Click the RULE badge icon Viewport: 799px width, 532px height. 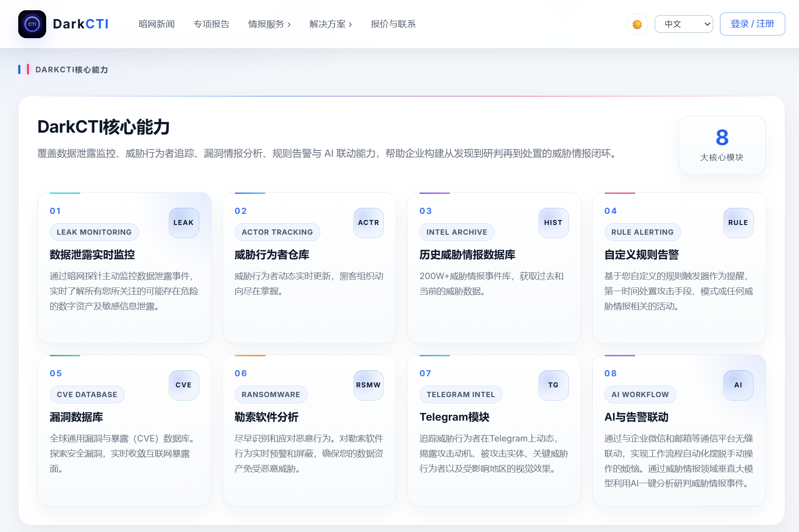point(738,223)
